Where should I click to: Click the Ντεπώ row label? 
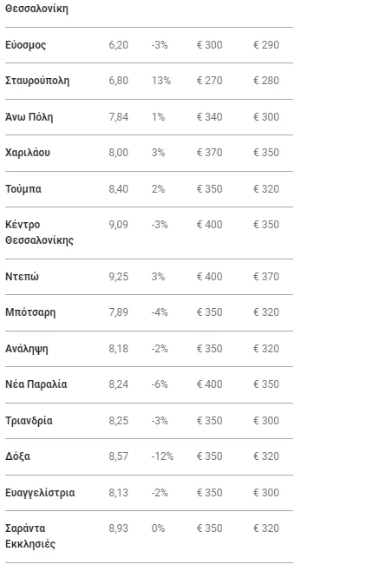point(22,277)
